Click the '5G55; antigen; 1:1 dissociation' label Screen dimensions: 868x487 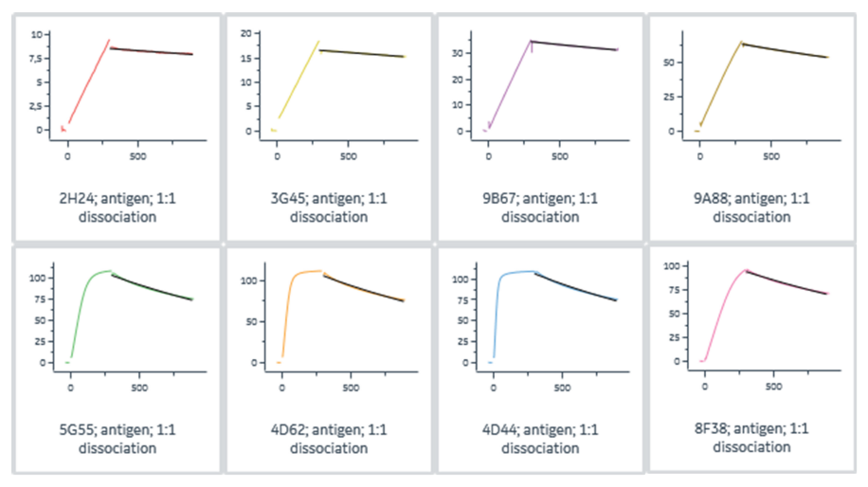(x=117, y=439)
